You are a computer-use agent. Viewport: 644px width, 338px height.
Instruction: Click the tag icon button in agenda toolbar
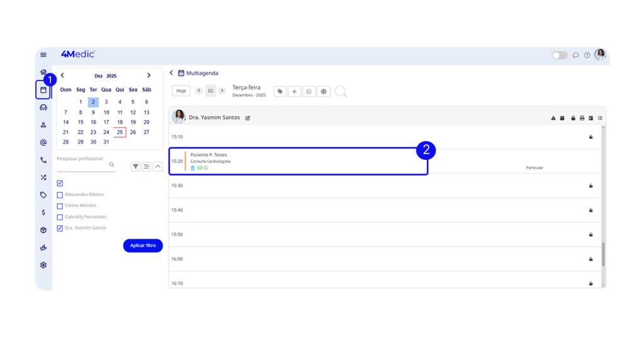point(280,91)
